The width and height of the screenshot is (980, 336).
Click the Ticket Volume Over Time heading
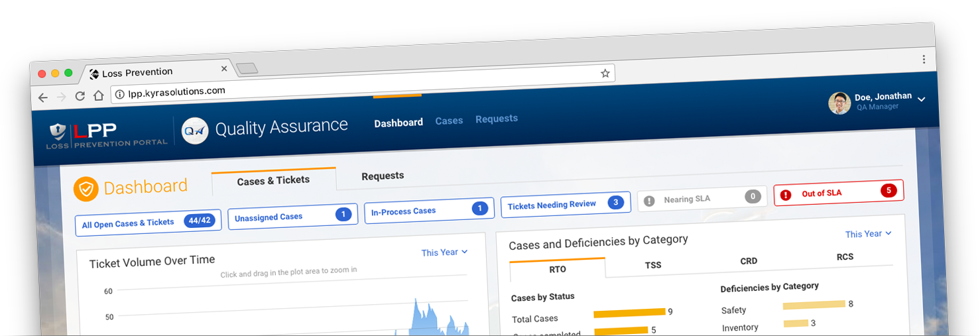(x=152, y=262)
